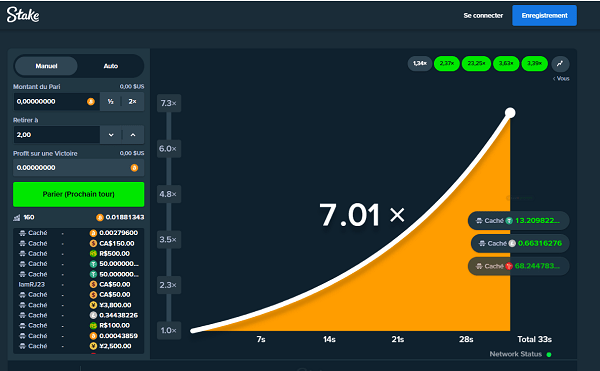Increase cashout value with up chevron

[x=133, y=135]
